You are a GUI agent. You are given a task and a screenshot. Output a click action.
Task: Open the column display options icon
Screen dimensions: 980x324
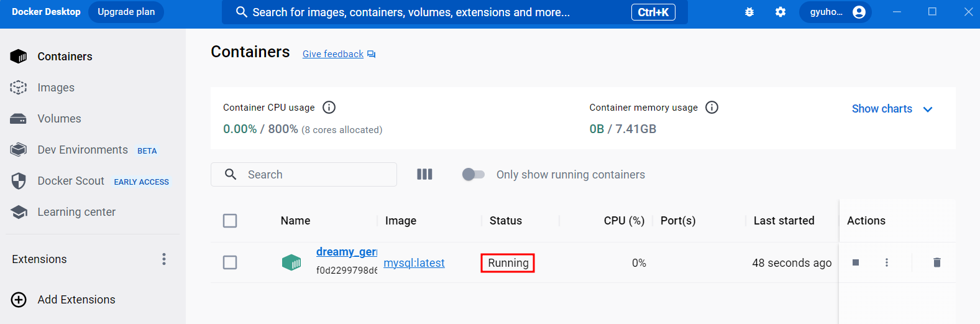tap(424, 175)
